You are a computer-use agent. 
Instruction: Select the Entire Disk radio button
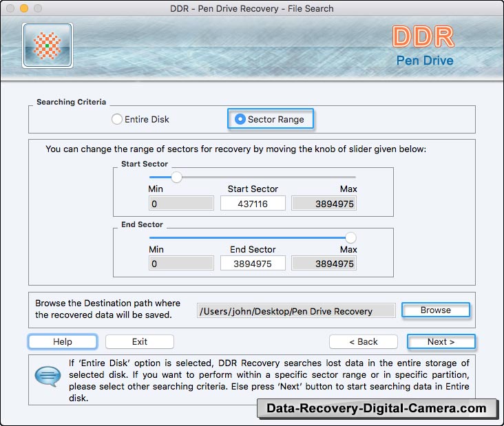pos(116,119)
